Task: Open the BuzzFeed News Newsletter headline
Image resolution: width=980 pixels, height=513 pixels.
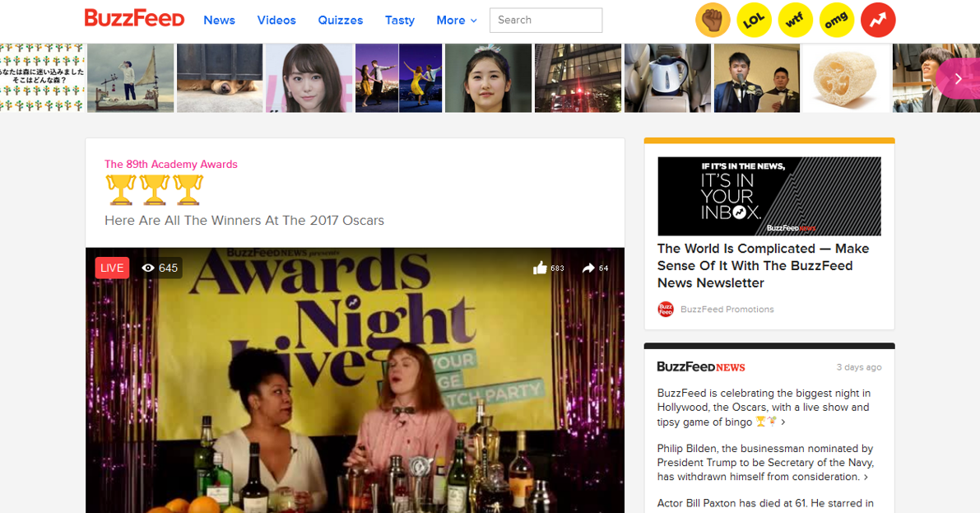Action: [763, 265]
